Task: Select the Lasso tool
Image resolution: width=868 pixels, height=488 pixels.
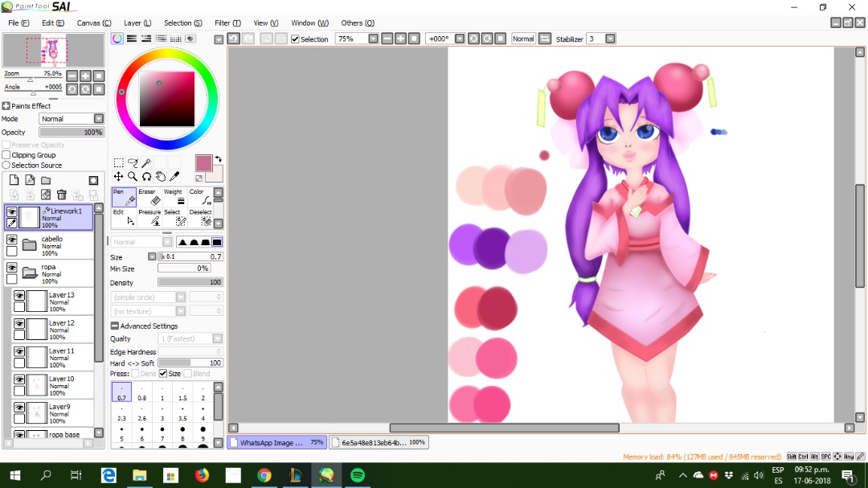Action: [133, 162]
